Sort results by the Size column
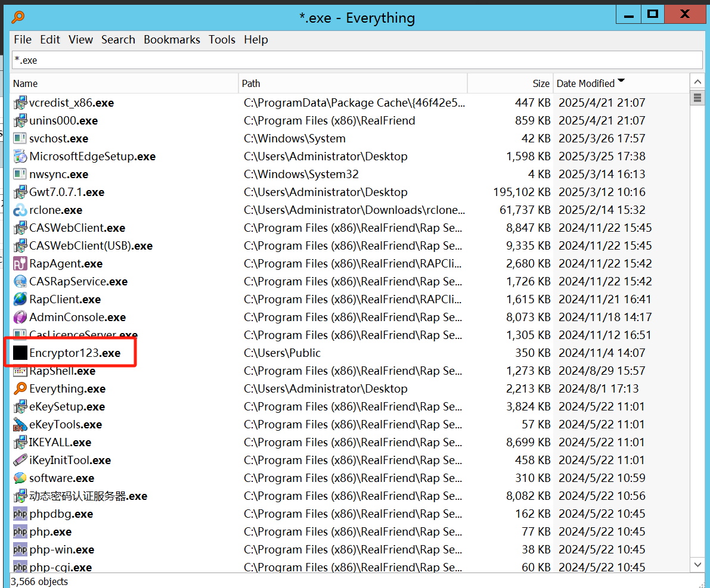Image resolution: width=710 pixels, height=588 pixels. click(x=541, y=83)
